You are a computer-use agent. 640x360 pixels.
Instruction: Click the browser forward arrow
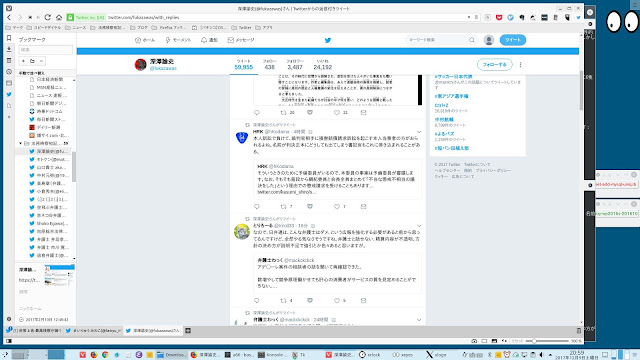(x=20, y=18)
